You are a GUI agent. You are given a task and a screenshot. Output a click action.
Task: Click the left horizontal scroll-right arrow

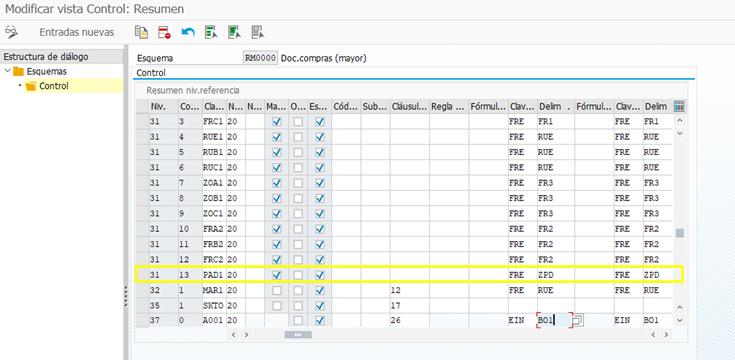[x=246, y=335]
